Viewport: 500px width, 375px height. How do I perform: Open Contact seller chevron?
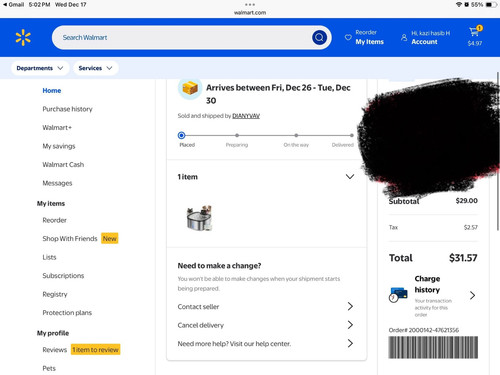coord(350,306)
